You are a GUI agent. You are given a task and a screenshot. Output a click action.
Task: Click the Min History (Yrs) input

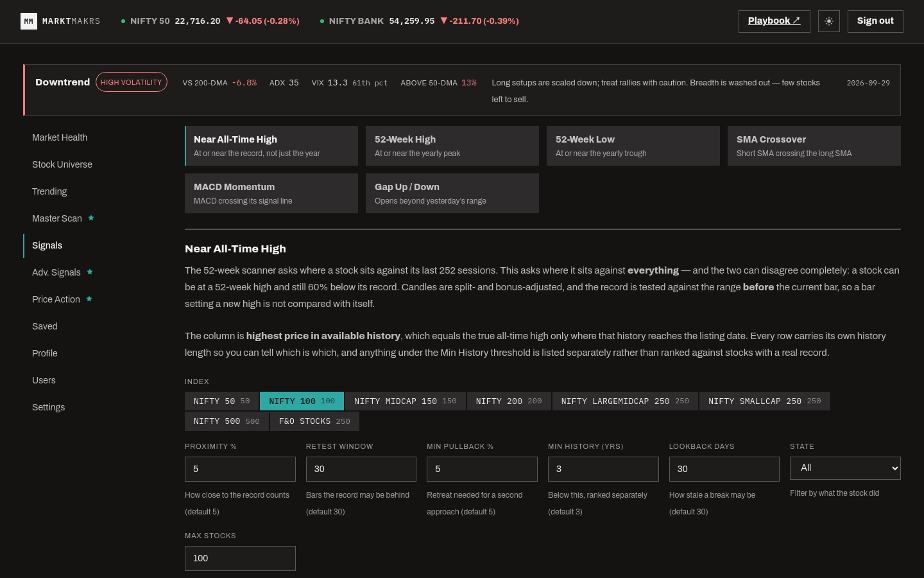[x=603, y=469]
